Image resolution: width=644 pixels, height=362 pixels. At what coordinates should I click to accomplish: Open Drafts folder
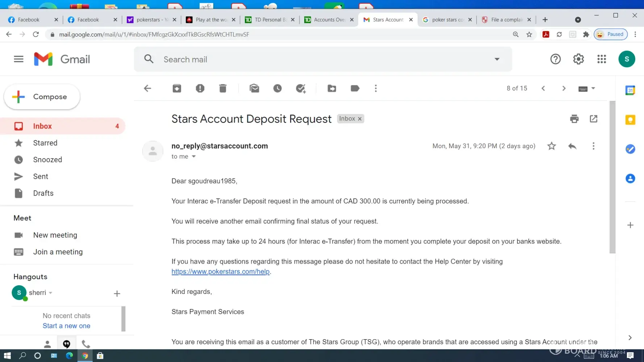(62, 193)
